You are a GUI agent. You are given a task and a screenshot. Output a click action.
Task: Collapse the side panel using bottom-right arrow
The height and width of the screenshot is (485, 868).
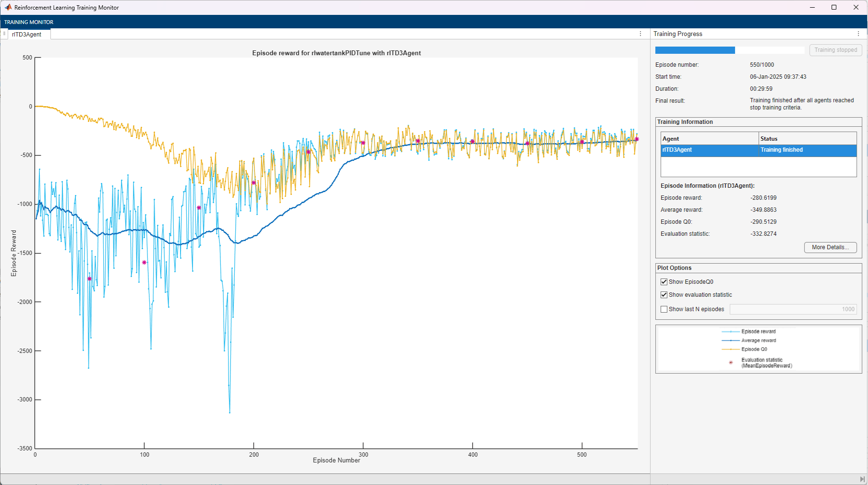point(862,479)
